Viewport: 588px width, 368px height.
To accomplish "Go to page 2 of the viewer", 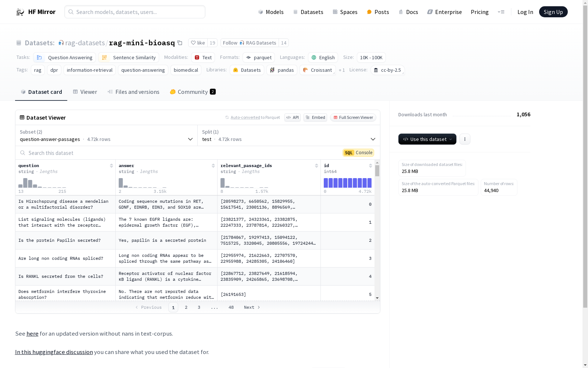I will 186,307.
